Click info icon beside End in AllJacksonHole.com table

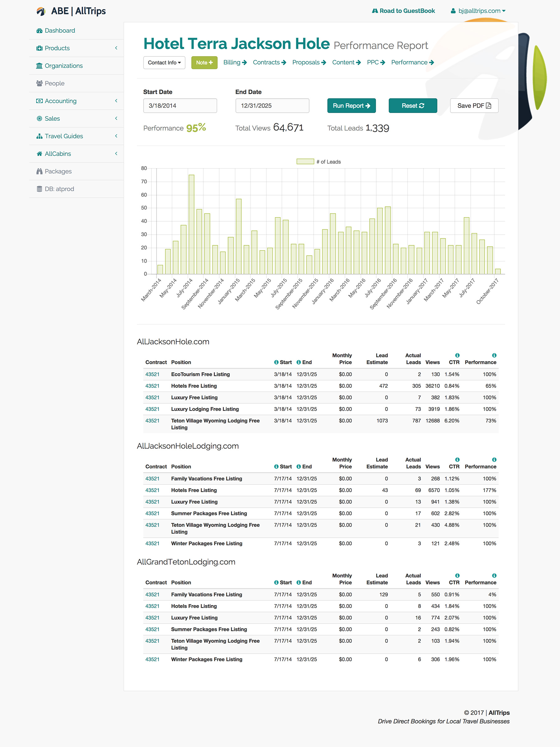click(298, 362)
